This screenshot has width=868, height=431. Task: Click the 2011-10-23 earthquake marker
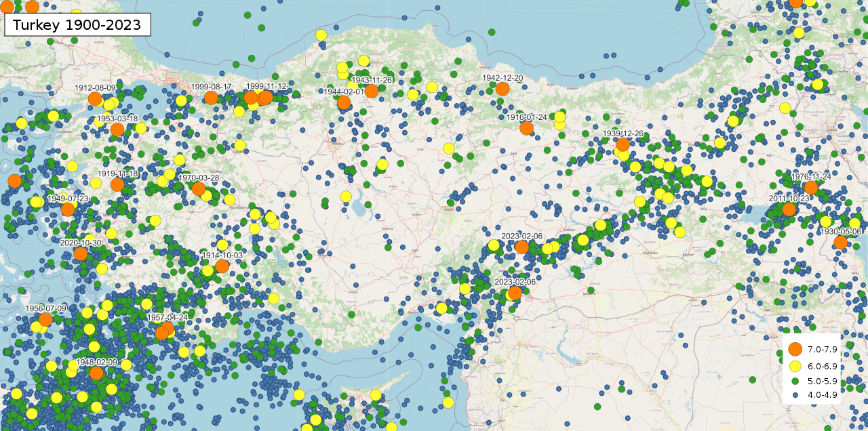[789, 209]
